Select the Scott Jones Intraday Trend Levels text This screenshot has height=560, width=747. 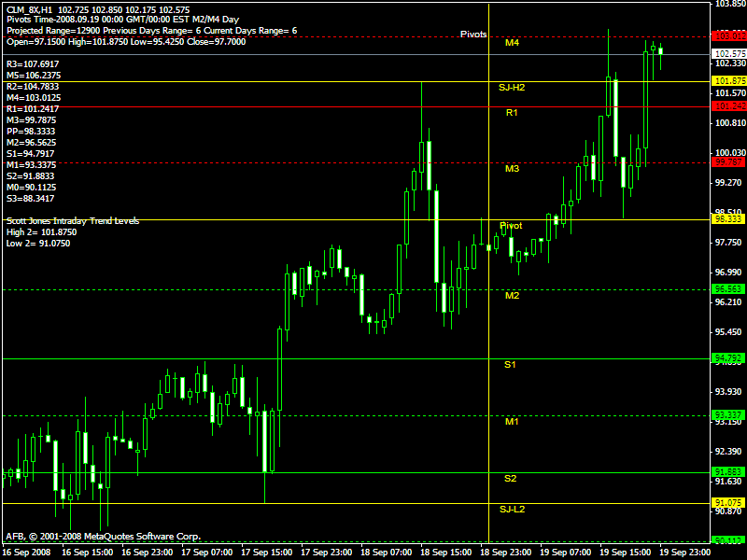(73, 220)
